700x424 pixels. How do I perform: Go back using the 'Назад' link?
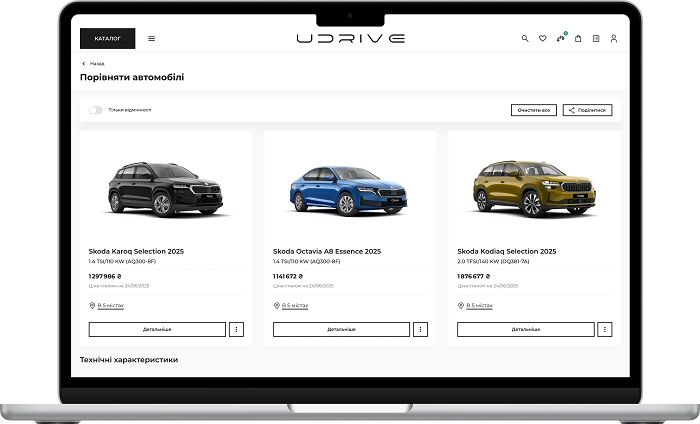point(94,63)
